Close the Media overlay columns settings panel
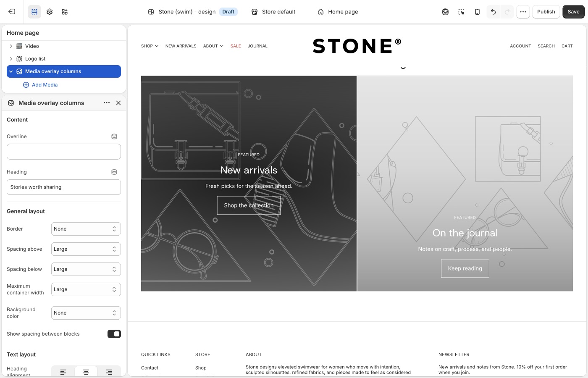This screenshot has width=588, height=378. click(x=118, y=103)
